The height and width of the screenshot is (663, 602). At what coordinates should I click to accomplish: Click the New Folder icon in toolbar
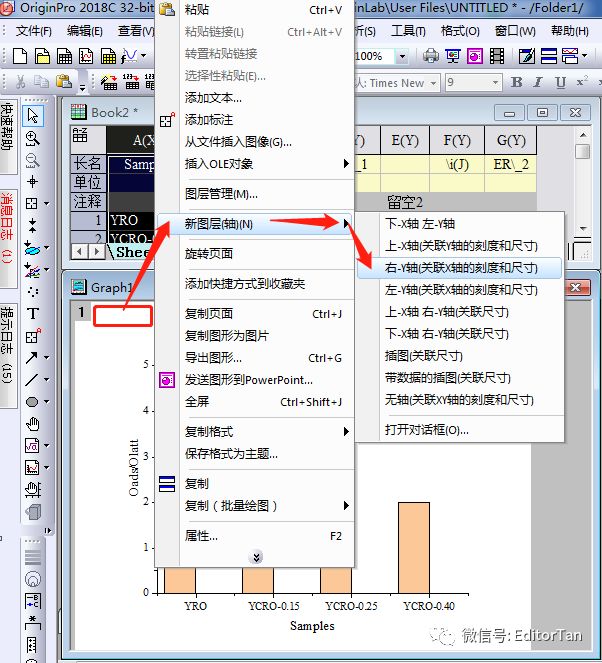coord(42,56)
